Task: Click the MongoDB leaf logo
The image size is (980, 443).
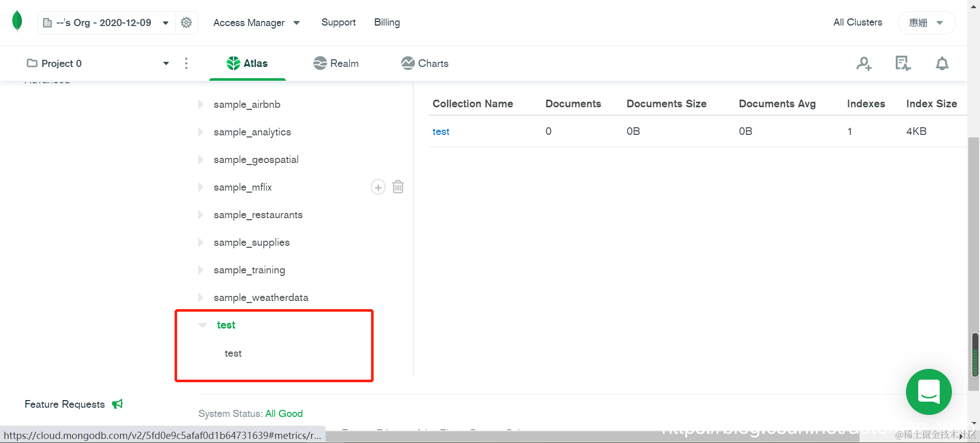Action: [17, 21]
